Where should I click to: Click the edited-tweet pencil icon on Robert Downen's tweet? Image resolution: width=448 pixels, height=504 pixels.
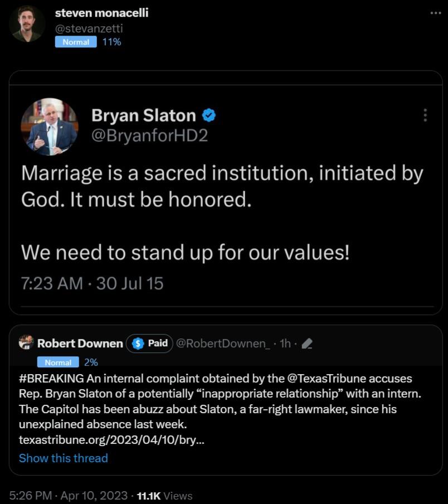pos(306,343)
